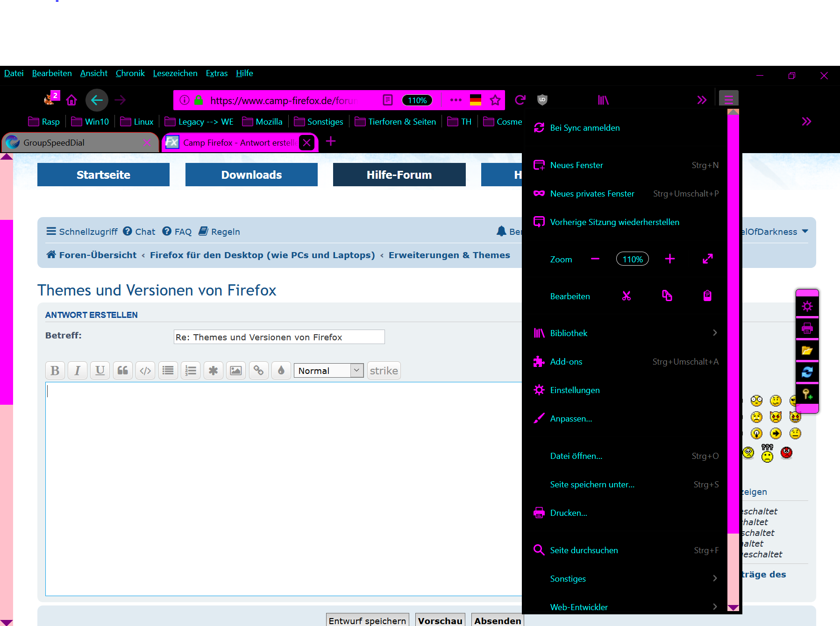Insert image with the picture editor button
Screen dimensions: 840x626
[x=236, y=371]
